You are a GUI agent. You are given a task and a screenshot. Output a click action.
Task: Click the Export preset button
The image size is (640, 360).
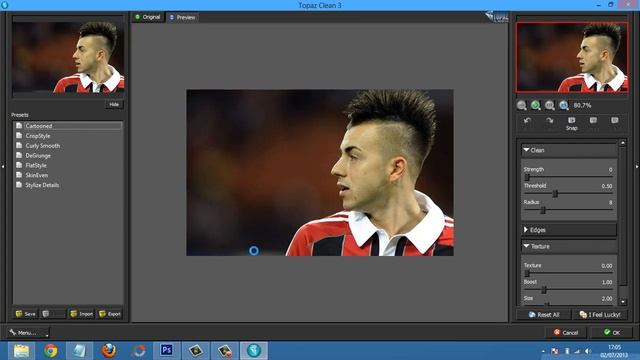coord(109,313)
